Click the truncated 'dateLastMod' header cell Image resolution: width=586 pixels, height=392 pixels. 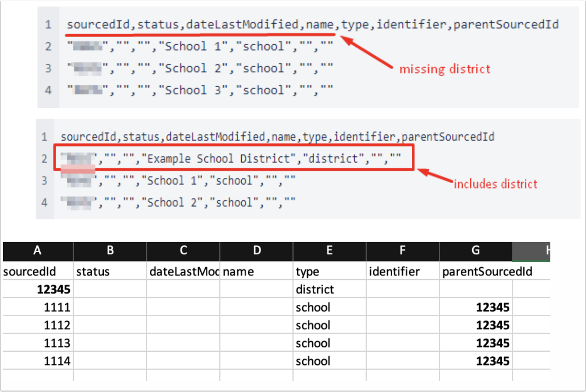click(x=183, y=271)
